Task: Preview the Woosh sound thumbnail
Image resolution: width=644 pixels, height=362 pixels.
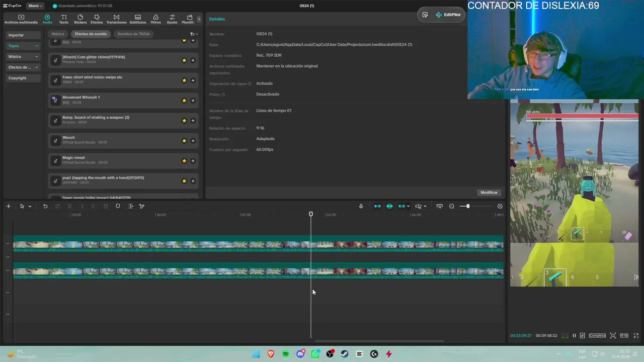Action: 55,140
